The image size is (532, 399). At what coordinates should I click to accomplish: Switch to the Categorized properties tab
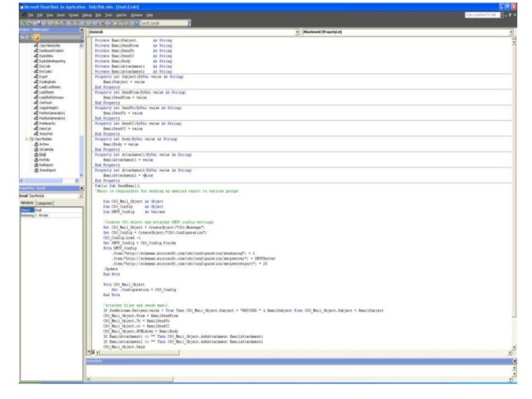pyautogui.click(x=46, y=202)
